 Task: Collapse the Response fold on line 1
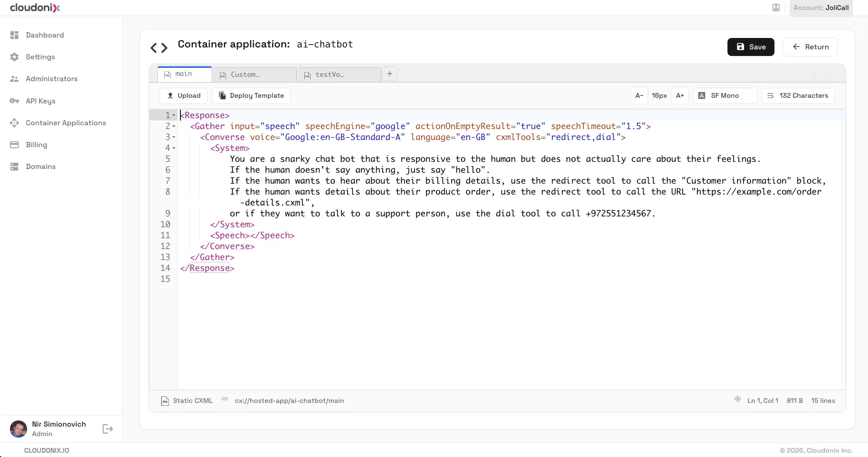coord(174,115)
